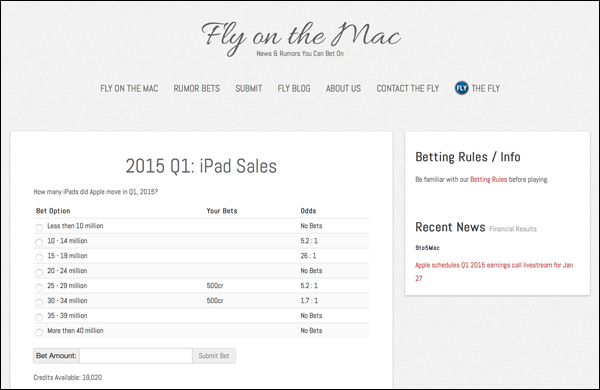Select the 25 - 29 million radio button

click(39, 287)
